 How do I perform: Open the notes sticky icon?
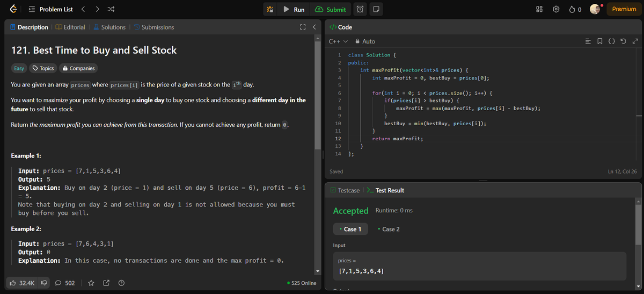point(376,9)
